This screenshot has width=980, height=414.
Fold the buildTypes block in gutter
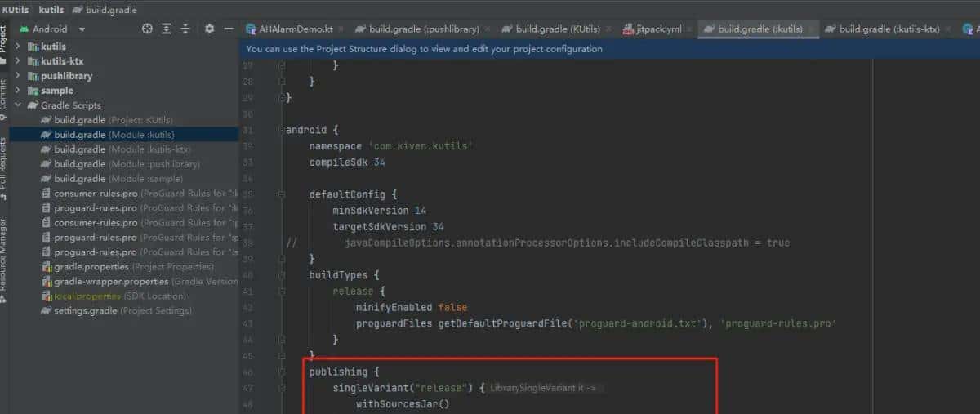tap(280, 274)
